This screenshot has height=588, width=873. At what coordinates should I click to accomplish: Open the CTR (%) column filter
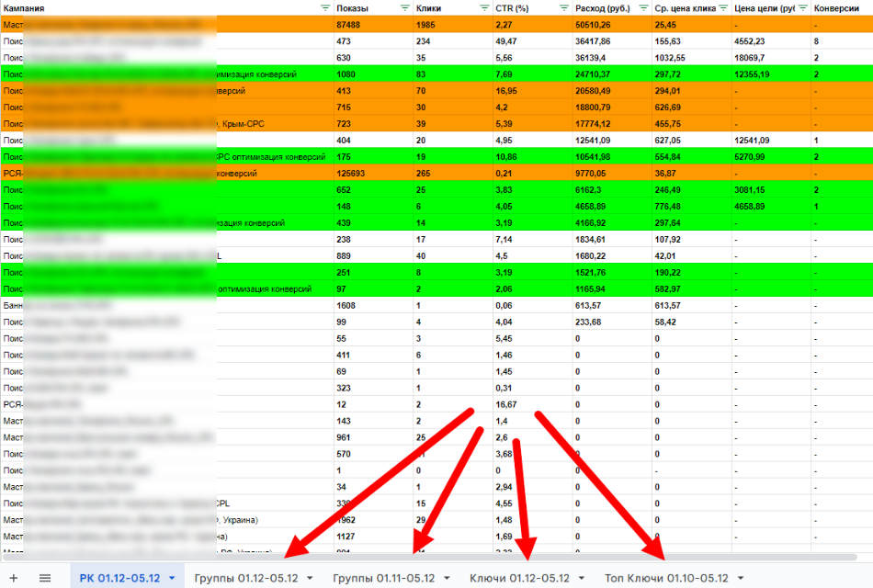coord(564,7)
